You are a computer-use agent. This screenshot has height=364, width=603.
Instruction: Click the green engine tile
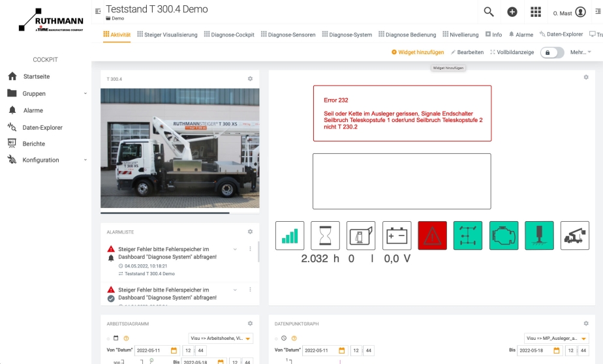point(504,235)
